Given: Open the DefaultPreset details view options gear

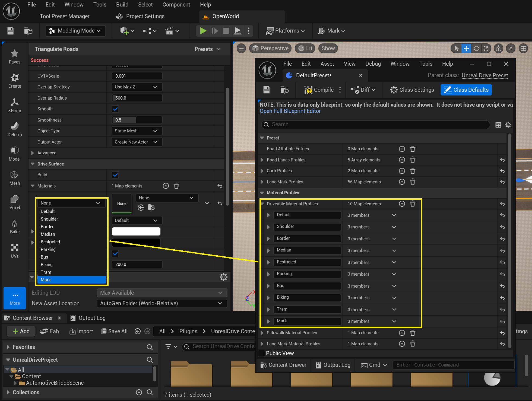Looking at the screenshot, I should coord(508,125).
